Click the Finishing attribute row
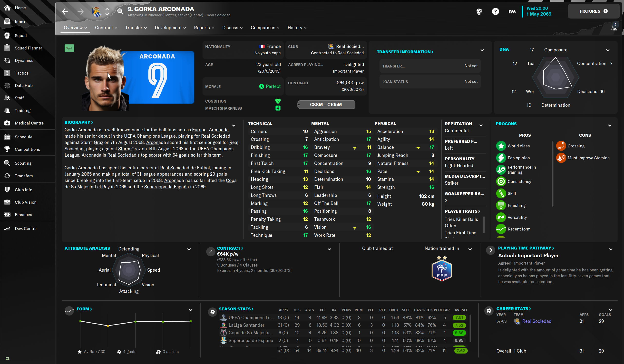Screen dimensions: 624x364 tap(279, 155)
